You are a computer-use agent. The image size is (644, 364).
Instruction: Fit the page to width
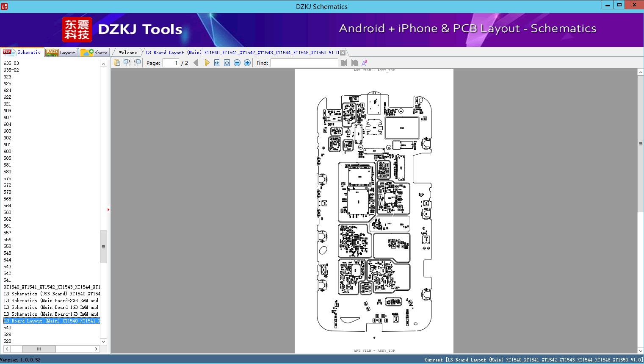217,63
